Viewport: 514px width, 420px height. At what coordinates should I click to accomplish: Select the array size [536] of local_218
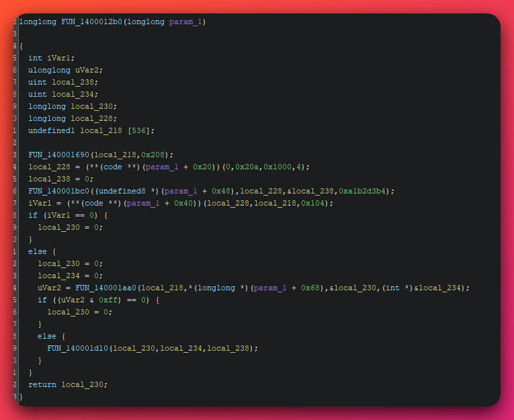(x=138, y=131)
